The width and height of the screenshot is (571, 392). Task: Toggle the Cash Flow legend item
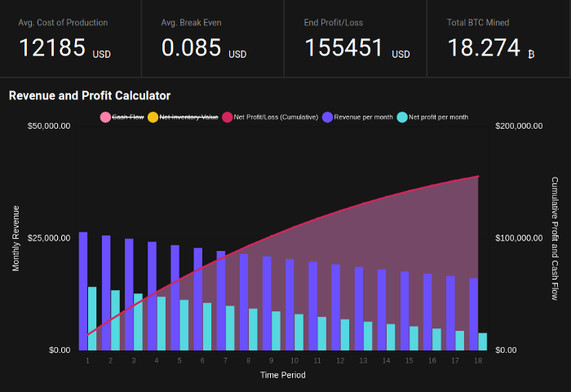point(122,117)
